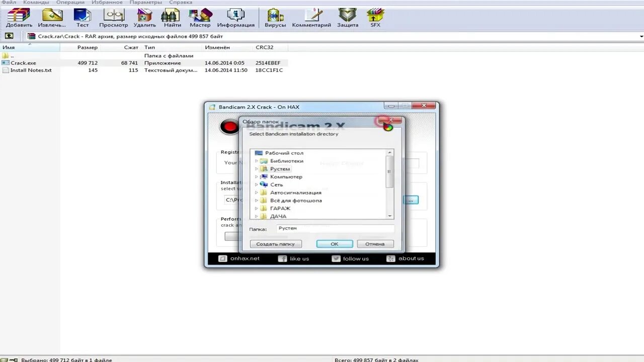Screen dimensions: 644x362
Task: Expand the Компьютер tree node
Action: (256, 177)
